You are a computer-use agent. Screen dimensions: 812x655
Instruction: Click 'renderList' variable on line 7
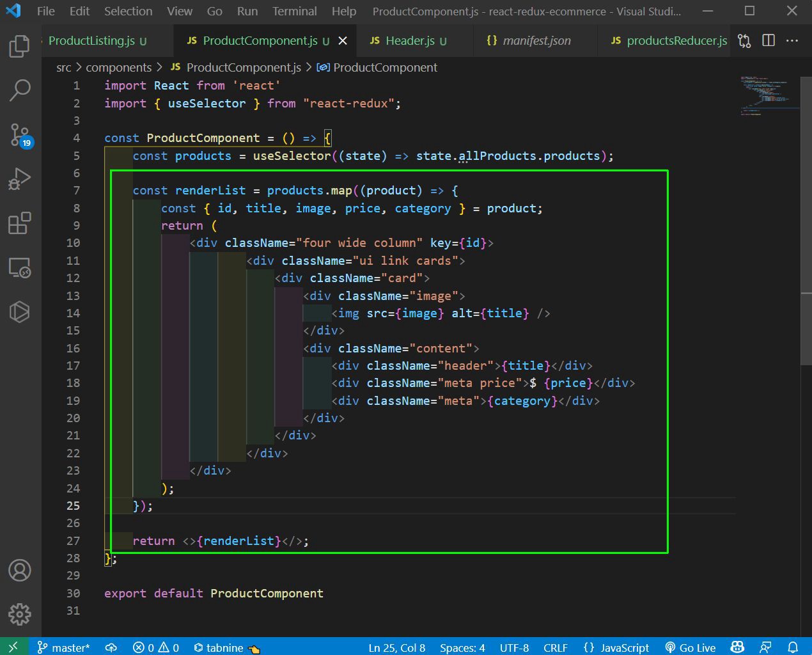pos(210,191)
